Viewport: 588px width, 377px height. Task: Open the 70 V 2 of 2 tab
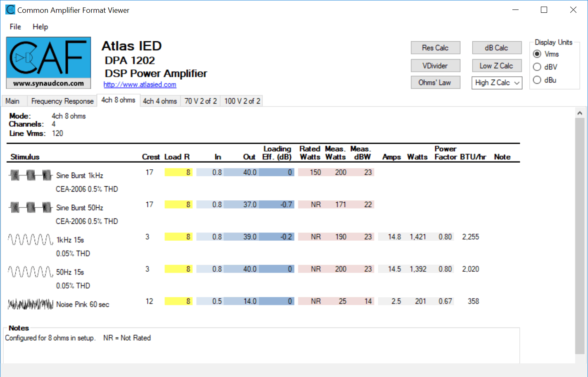(x=200, y=101)
